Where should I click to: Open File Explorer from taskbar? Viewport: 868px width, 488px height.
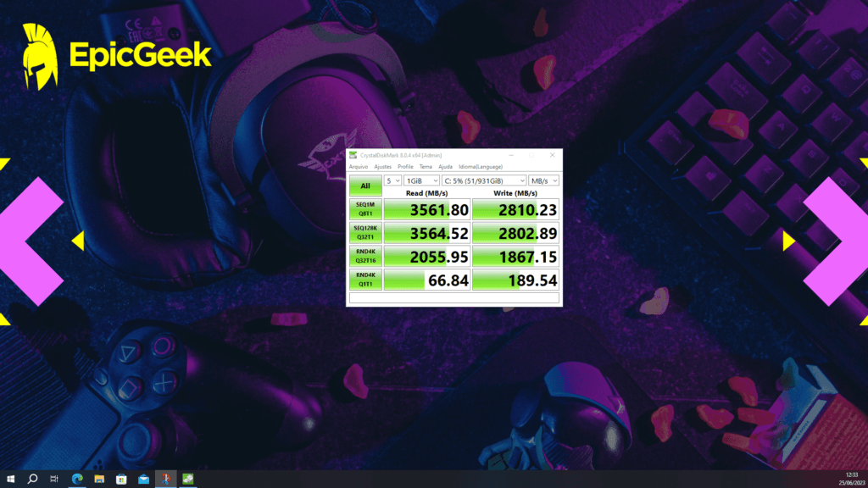pos(99,479)
